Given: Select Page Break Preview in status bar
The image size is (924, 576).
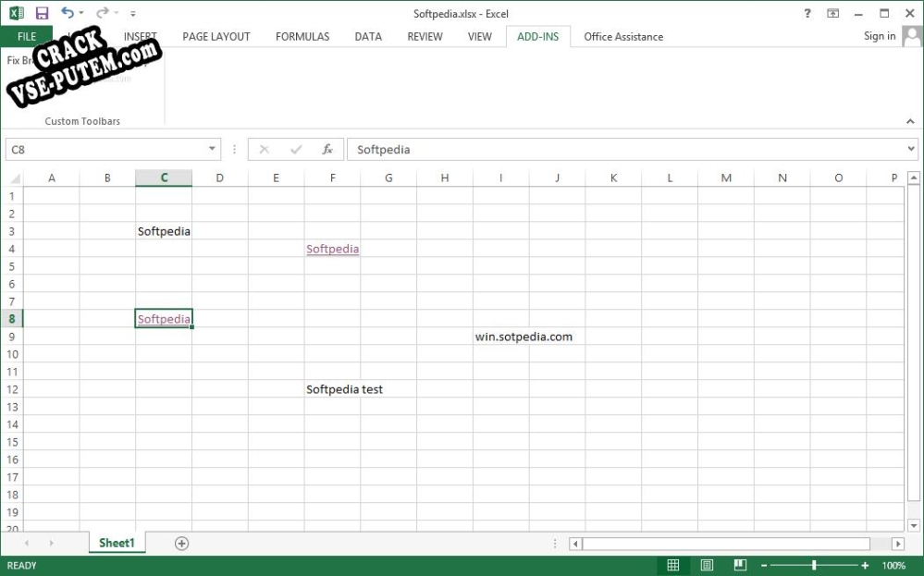Looking at the screenshot, I should point(740,565).
